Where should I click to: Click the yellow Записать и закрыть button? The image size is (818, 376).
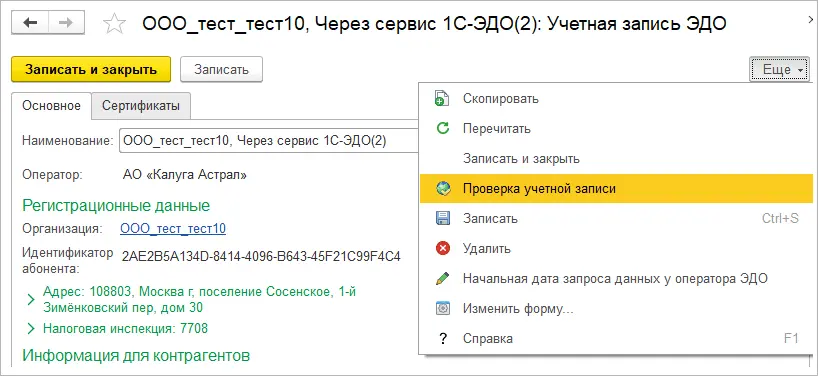click(x=91, y=69)
